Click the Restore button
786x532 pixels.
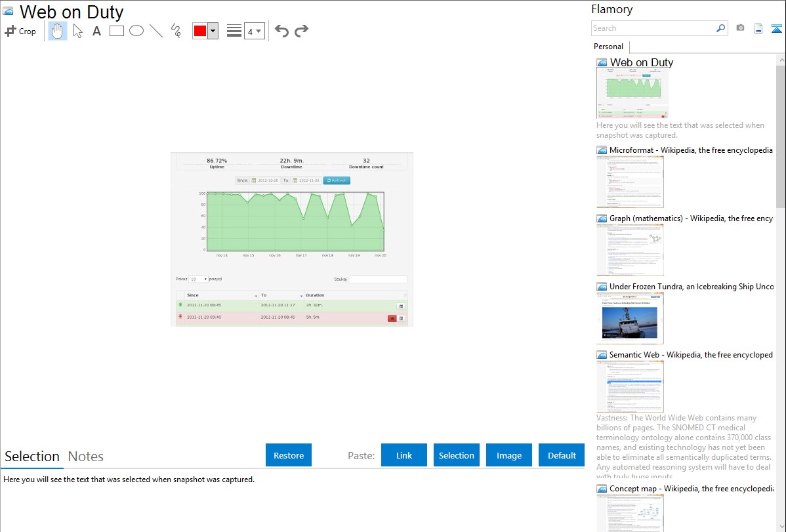click(x=289, y=455)
